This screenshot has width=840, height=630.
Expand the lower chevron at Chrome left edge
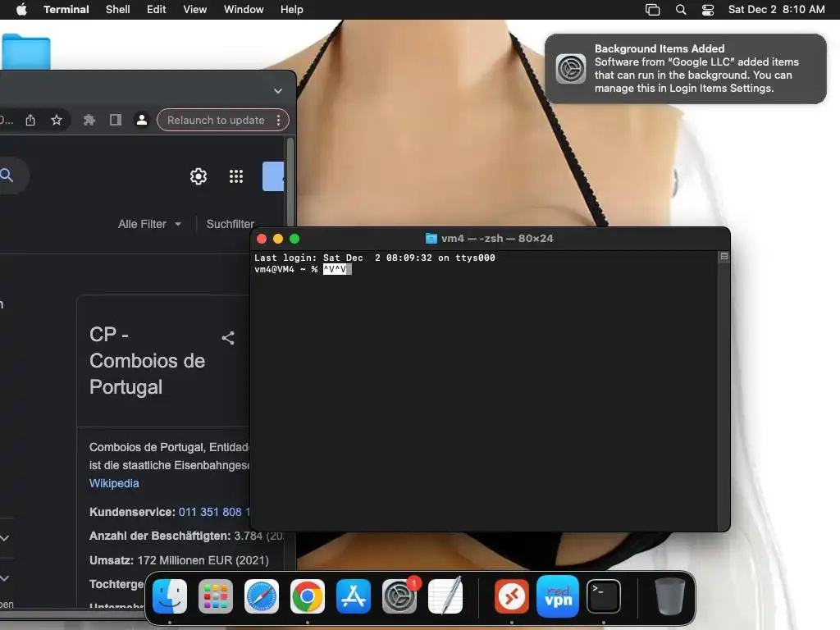pyautogui.click(x=5, y=578)
